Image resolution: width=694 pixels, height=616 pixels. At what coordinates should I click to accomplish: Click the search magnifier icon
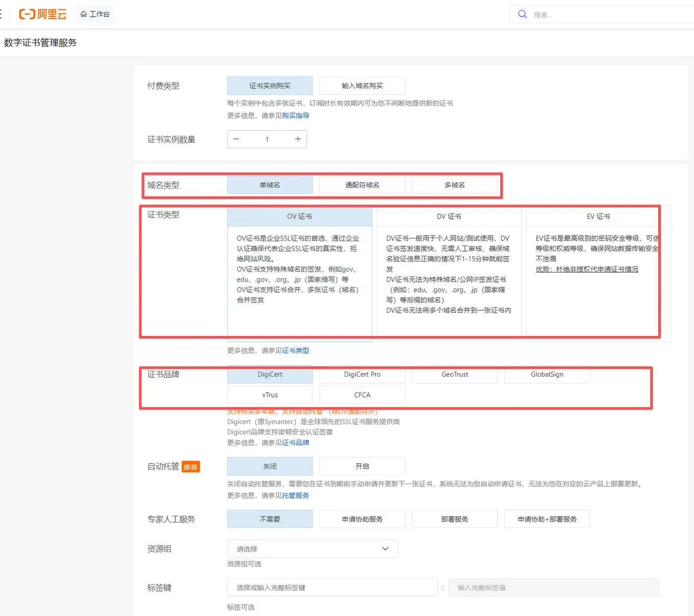click(x=522, y=14)
